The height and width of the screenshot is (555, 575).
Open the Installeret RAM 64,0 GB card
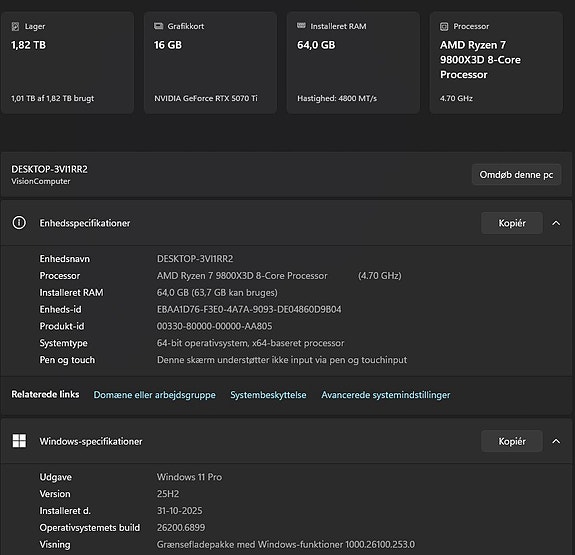coord(353,63)
